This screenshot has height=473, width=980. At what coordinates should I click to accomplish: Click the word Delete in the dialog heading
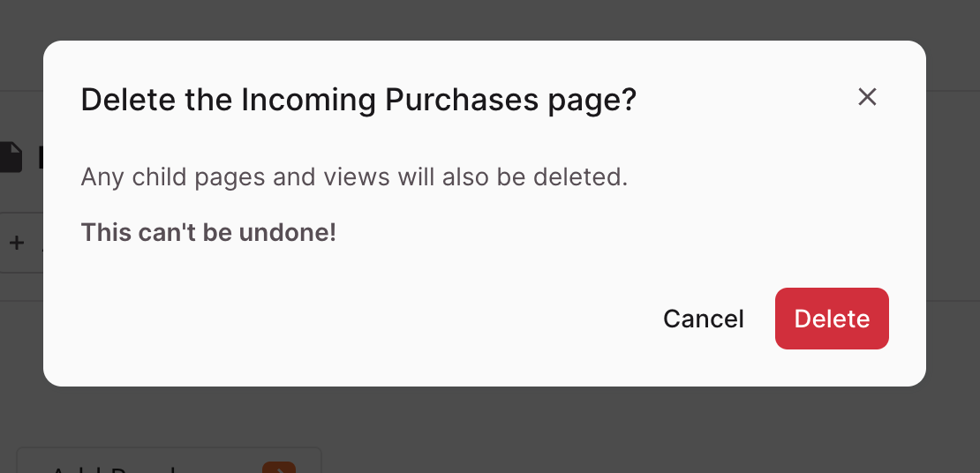tap(128, 100)
